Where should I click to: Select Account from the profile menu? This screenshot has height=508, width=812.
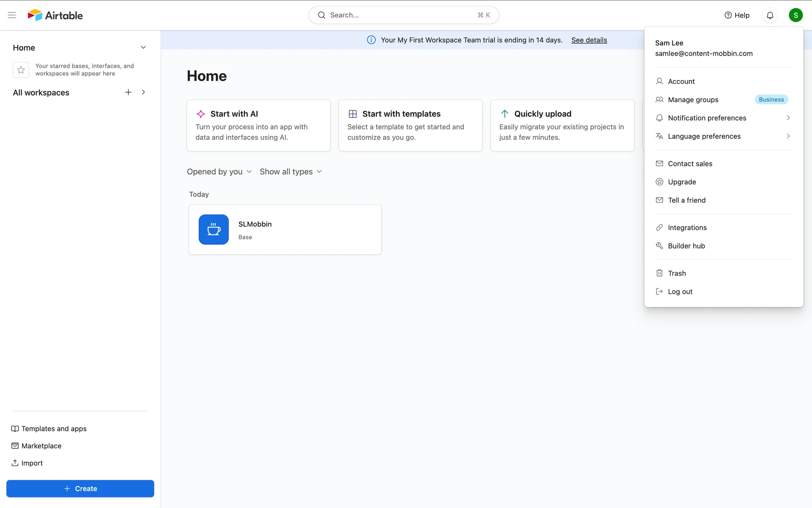tap(681, 81)
